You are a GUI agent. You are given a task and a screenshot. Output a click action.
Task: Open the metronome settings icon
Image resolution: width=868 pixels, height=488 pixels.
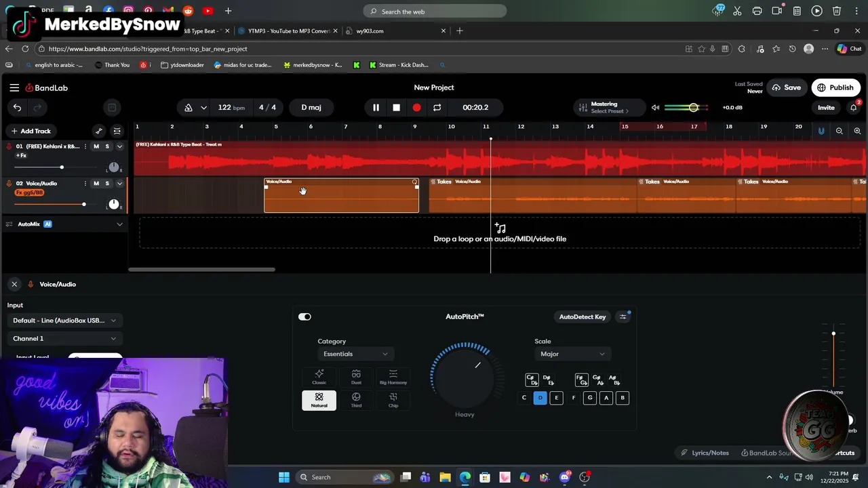(x=189, y=107)
